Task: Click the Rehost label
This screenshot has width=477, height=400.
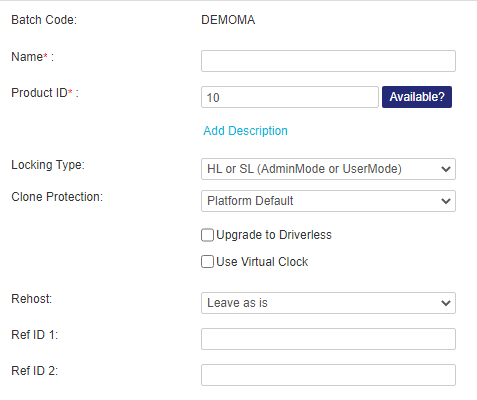Action: [x=32, y=299]
